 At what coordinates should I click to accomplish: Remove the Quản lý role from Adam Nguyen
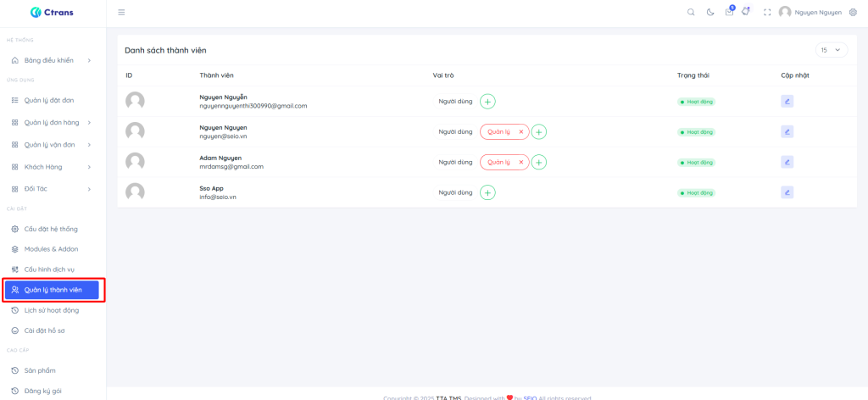[x=520, y=162]
